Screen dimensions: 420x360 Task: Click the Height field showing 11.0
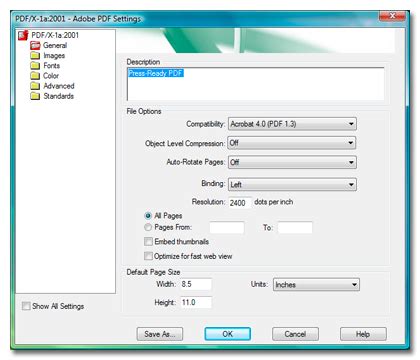(196, 302)
